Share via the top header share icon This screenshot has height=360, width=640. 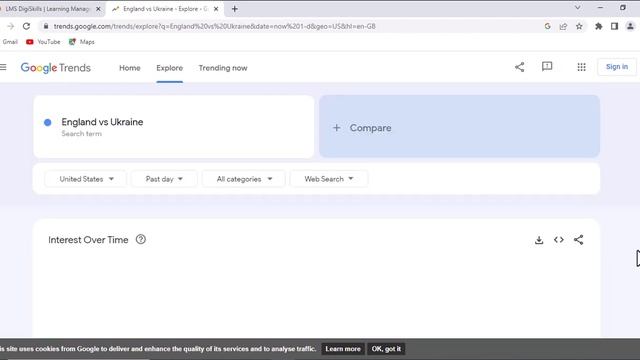click(519, 67)
